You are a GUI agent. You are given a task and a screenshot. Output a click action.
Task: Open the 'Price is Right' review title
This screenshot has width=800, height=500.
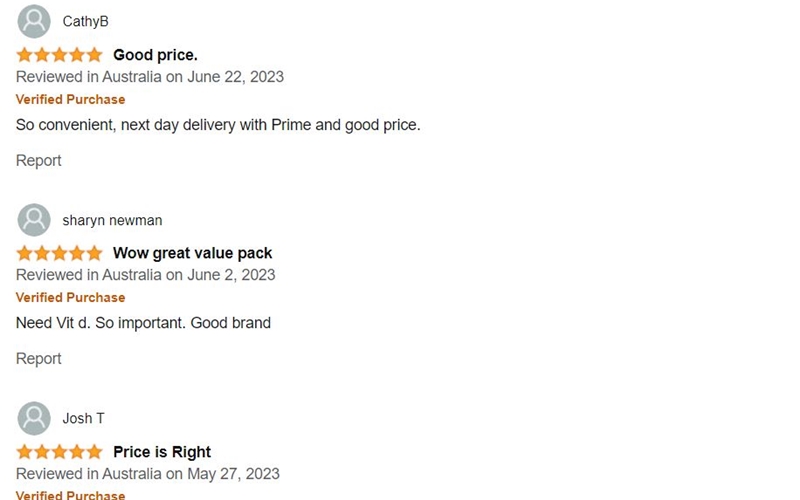[x=162, y=452]
